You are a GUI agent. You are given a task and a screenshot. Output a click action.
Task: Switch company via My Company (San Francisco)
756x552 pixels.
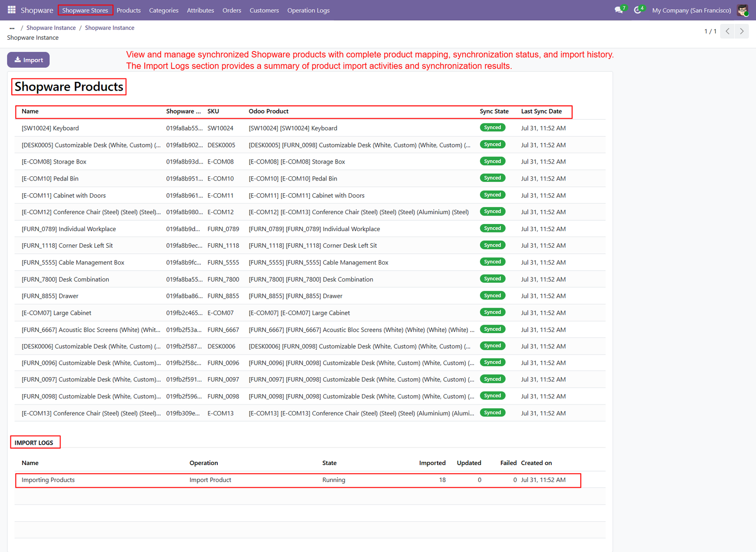691,10
